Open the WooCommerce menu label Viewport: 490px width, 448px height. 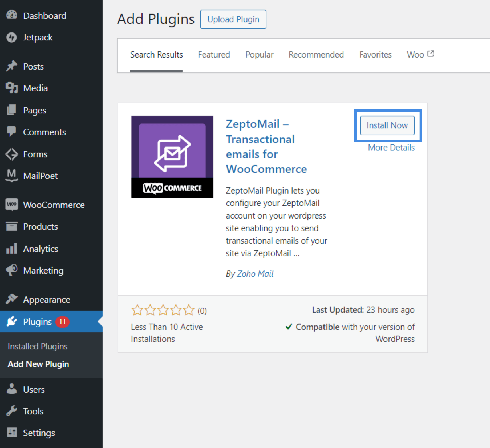(54, 205)
